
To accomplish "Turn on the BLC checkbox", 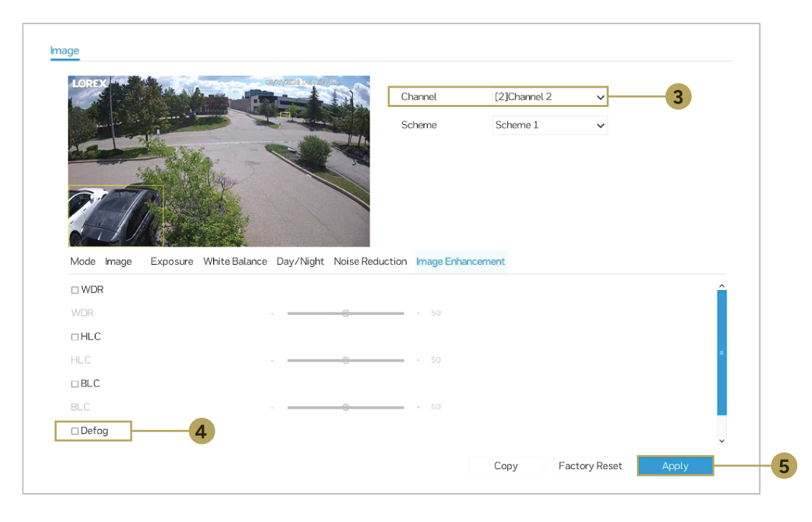I will click(x=75, y=384).
